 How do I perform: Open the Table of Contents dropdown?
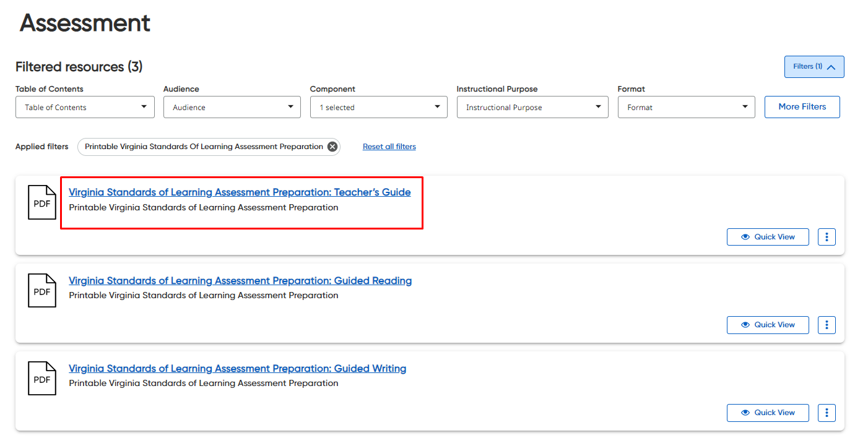tap(85, 107)
